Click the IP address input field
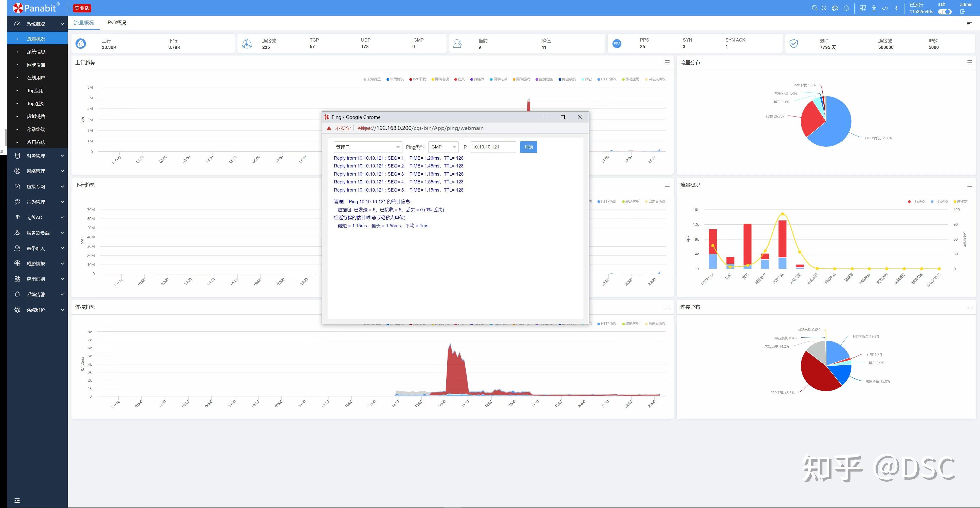980x508 pixels. (x=493, y=147)
